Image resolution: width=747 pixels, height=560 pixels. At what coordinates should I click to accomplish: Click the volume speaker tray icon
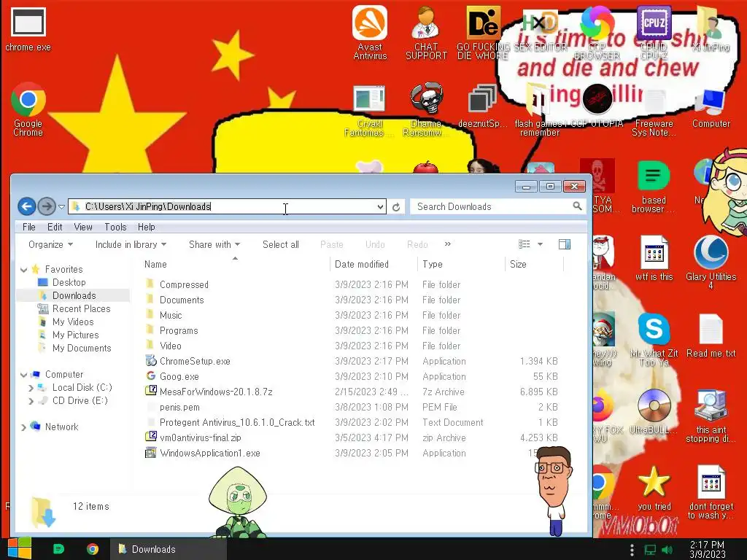[667, 550]
